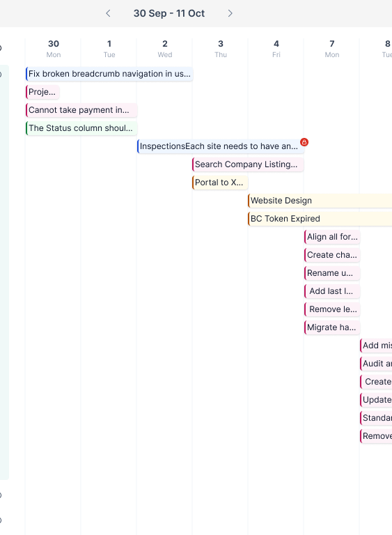Image resolution: width=392 pixels, height=535 pixels.
Task: Open task 'Cannot take payment in...'
Action: (81, 110)
